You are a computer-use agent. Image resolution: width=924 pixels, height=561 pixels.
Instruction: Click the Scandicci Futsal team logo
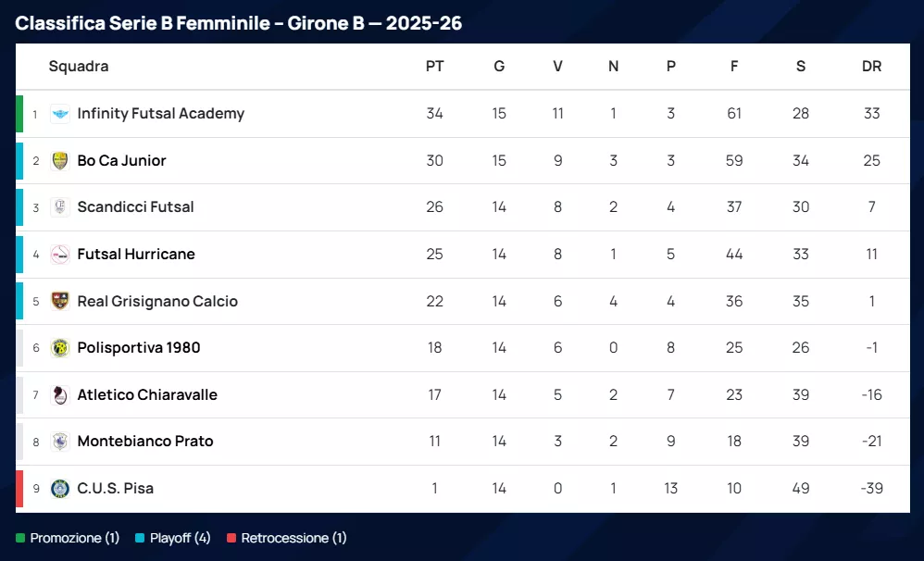(x=60, y=207)
